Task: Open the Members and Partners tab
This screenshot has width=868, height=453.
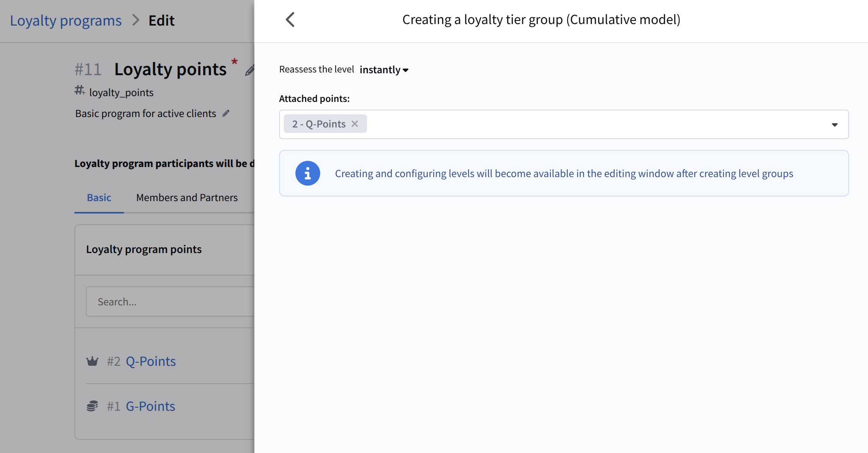Action: [187, 198]
